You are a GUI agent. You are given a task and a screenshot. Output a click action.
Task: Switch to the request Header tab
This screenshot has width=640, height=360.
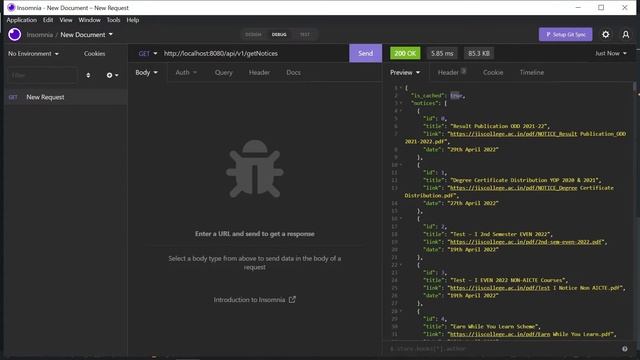click(259, 72)
